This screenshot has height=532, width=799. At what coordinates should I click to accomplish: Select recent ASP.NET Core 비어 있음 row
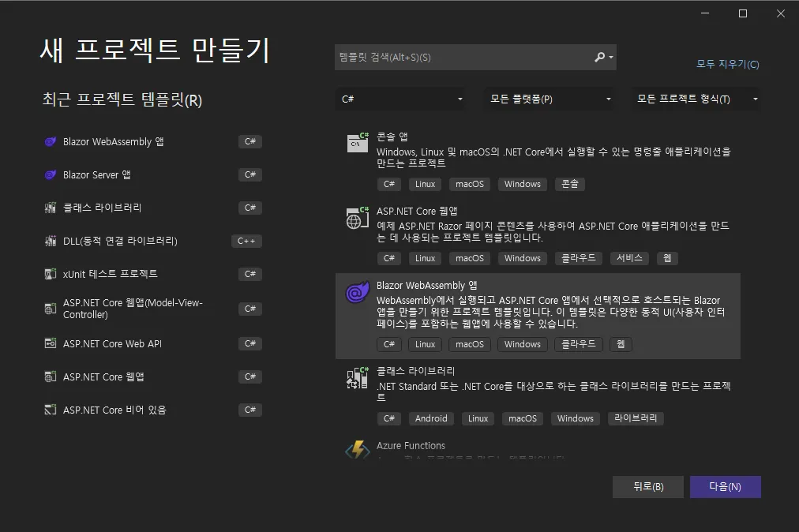point(153,410)
